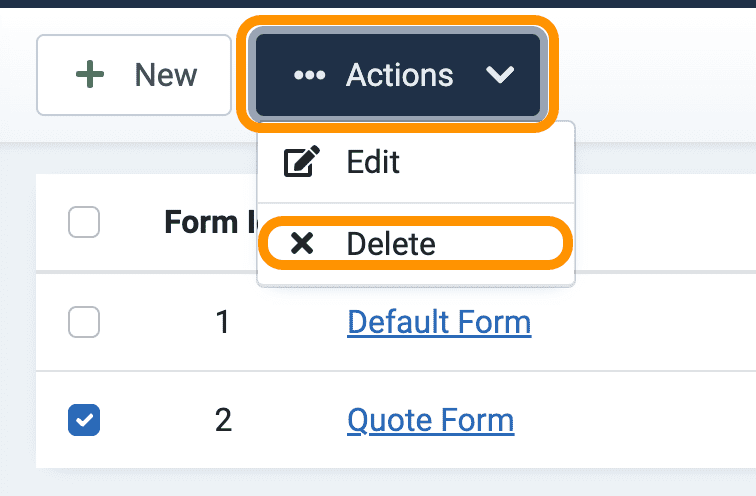This screenshot has width=756, height=496.
Task: Open the Default Form link
Action: click(439, 322)
